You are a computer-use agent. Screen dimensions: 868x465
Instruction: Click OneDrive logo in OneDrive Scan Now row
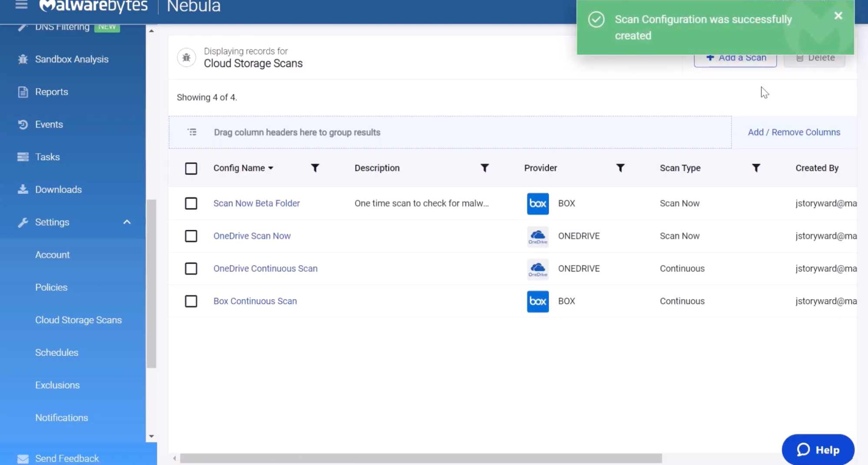538,236
